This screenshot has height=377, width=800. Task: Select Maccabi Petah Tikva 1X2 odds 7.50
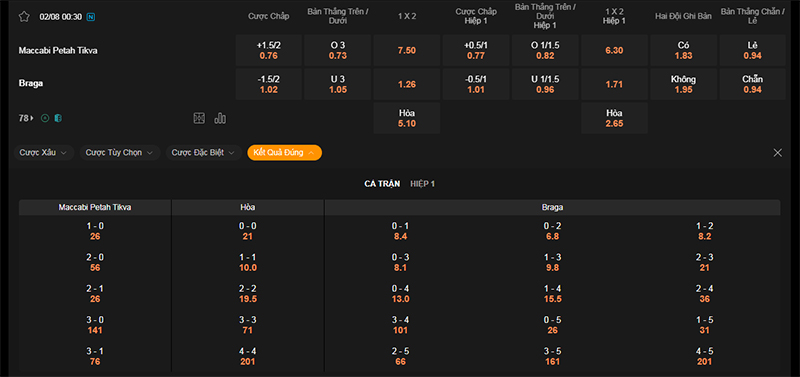click(407, 51)
